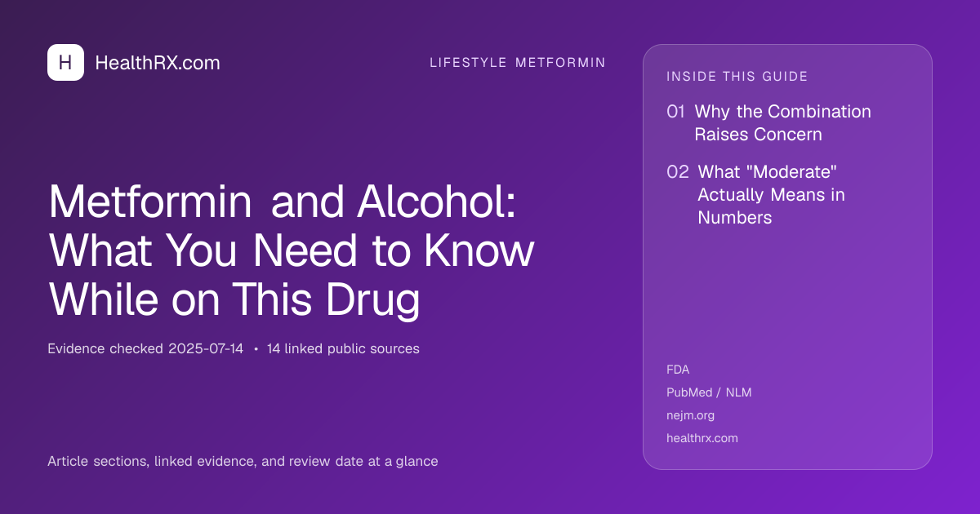Click the 'PubMed / NLM' source entry

(709, 392)
